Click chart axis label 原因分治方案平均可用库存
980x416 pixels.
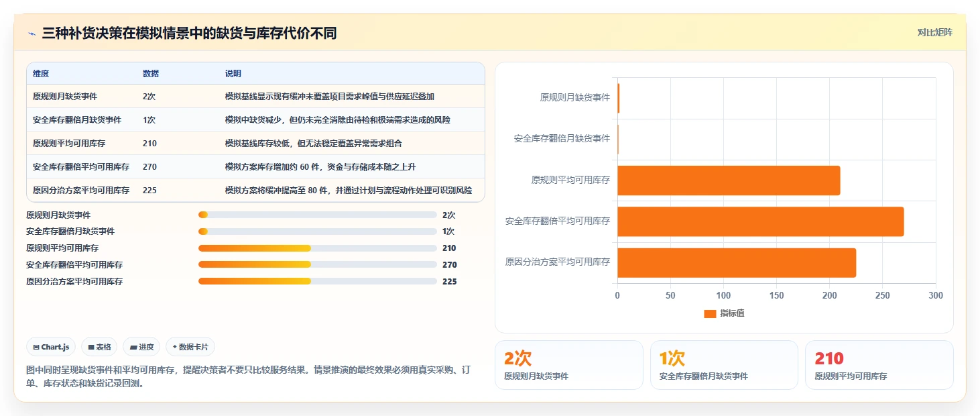(558, 262)
